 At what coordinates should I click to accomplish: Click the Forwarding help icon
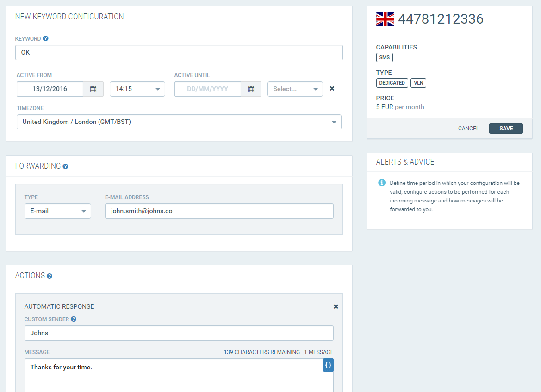coord(66,166)
